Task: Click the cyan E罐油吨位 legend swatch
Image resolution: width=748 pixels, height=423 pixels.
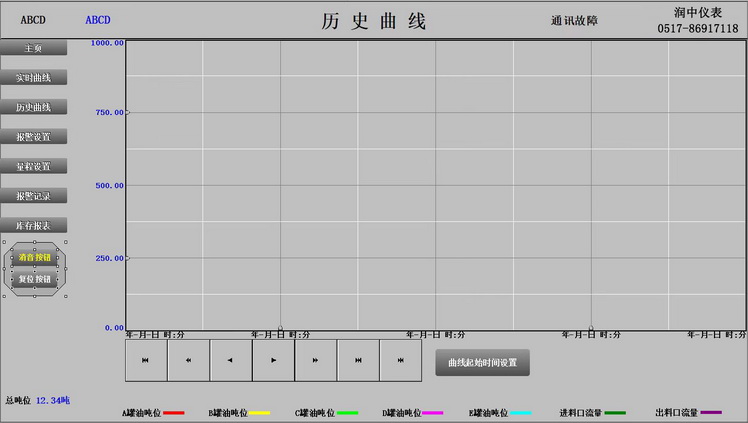Action: (x=520, y=412)
